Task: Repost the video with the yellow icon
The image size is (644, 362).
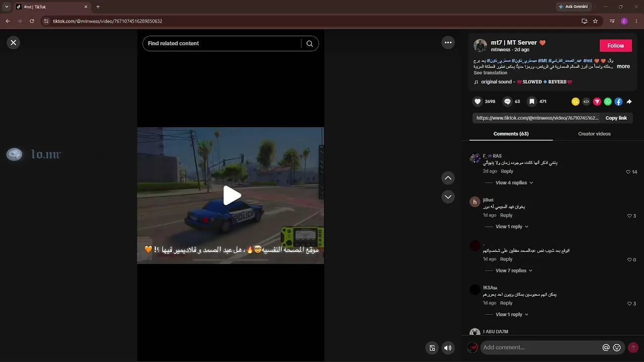Action: point(576,102)
